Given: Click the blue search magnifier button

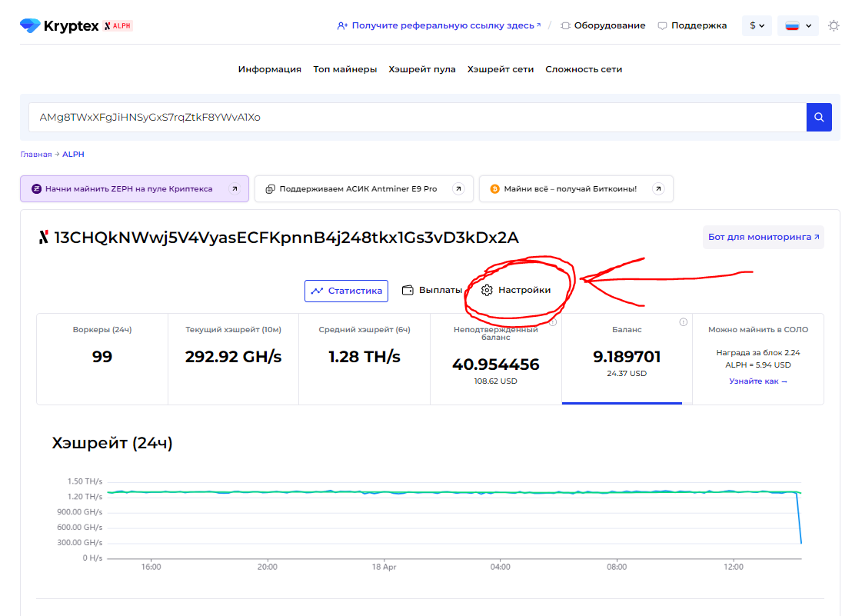Looking at the screenshot, I should pyautogui.click(x=819, y=118).
